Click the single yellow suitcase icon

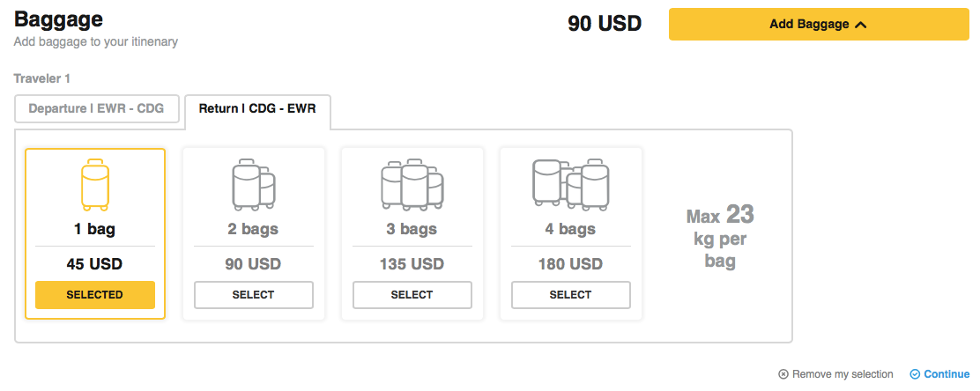[95, 185]
